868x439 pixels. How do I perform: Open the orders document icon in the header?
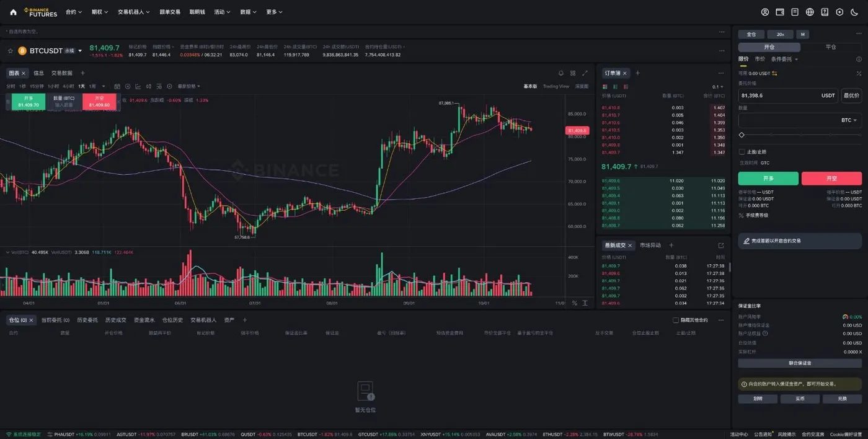(x=795, y=12)
